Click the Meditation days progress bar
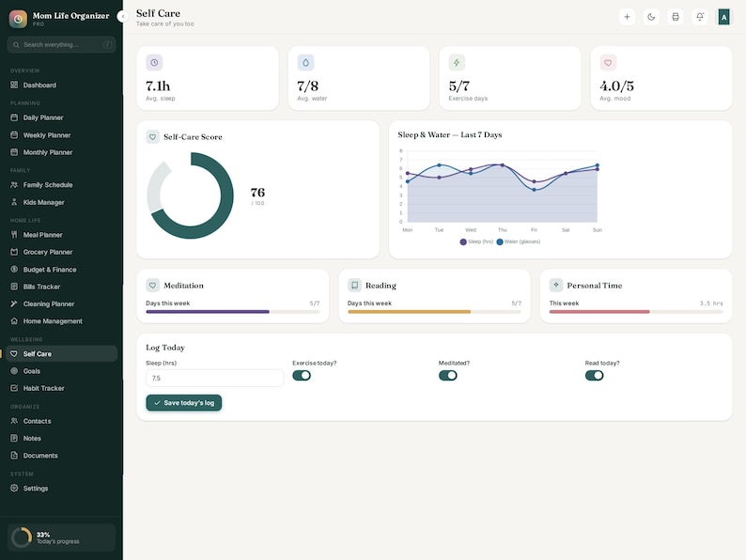 point(233,312)
